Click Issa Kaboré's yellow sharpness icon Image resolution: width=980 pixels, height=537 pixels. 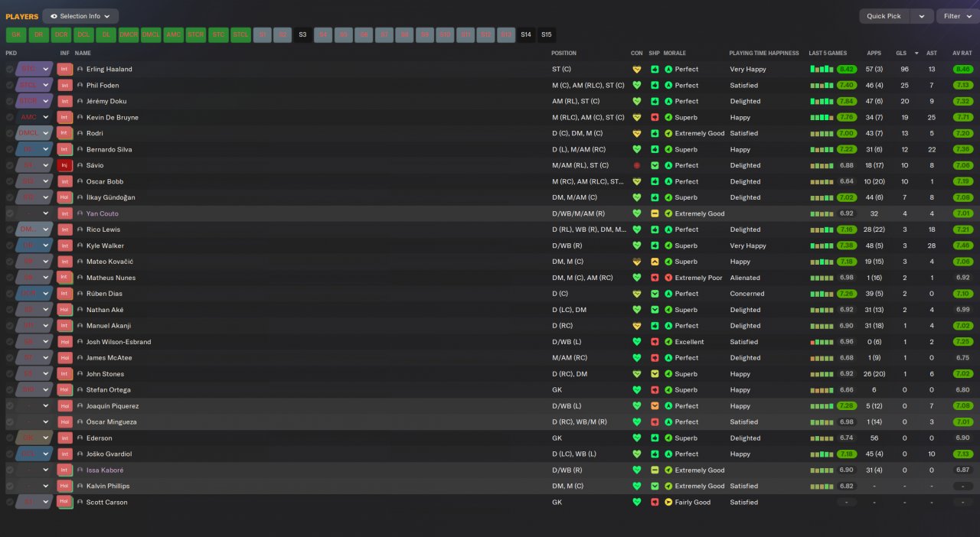click(x=655, y=470)
